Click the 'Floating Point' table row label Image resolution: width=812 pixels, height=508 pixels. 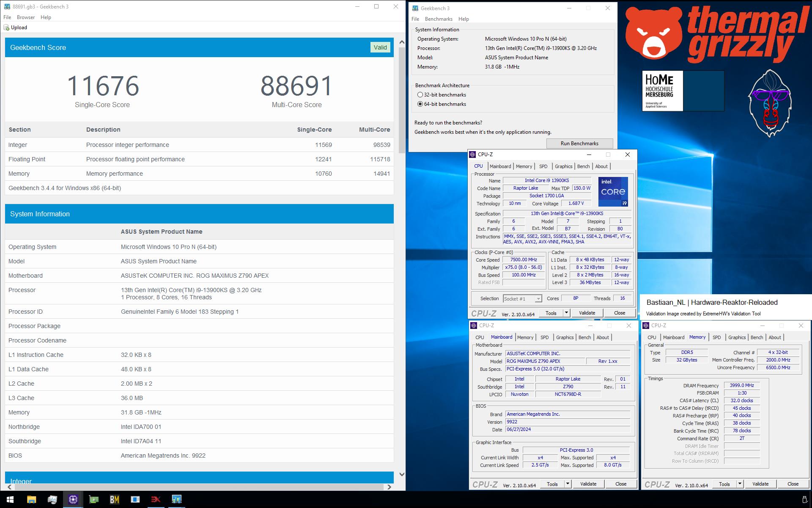coord(27,159)
